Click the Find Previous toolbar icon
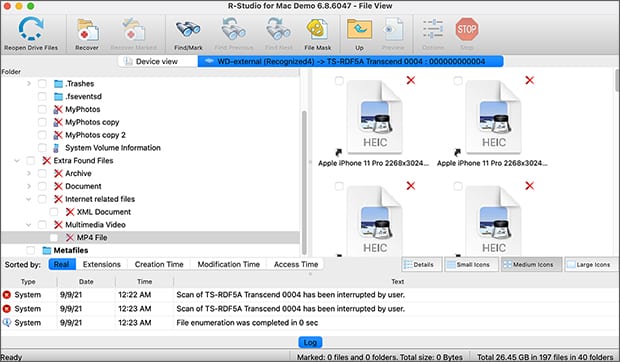Viewport: 620px width, 362px height. pyautogui.click(x=234, y=30)
